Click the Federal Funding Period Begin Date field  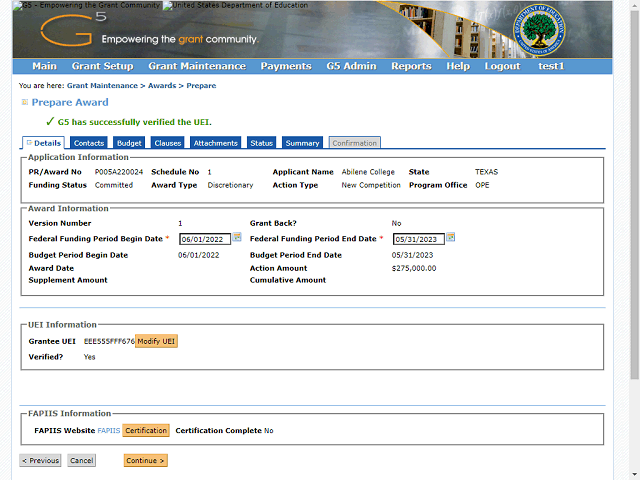click(x=204, y=239)
